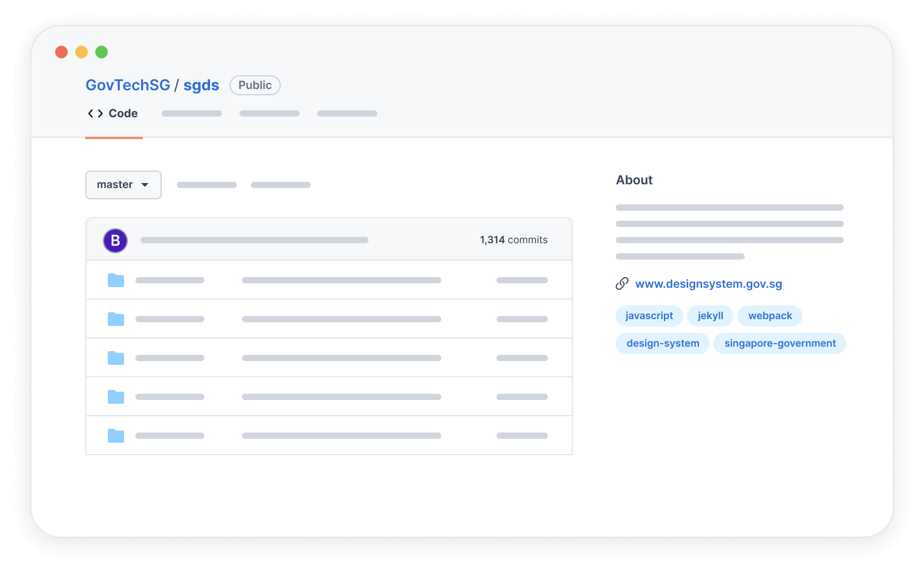Click the purple B contributor avatar

(x=115, y=241)
